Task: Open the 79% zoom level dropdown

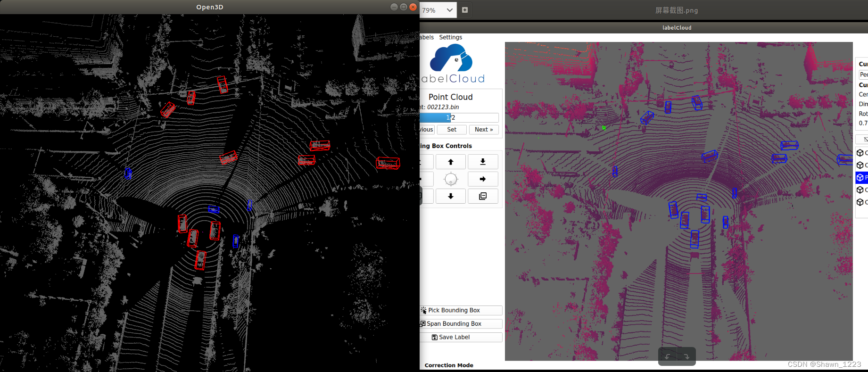Action: click(438, 10)
